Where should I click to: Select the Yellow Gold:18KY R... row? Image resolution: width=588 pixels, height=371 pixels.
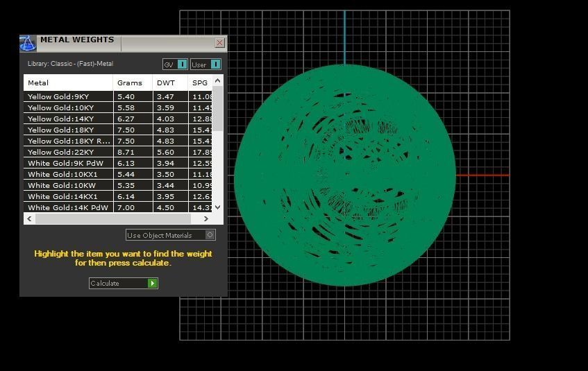118,141
